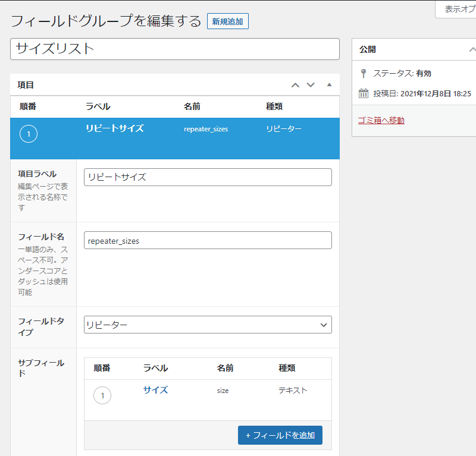Screen dimensions: 476x456
Task: Edit the サイズリスト title field
Action: click(x=175, y=49)
